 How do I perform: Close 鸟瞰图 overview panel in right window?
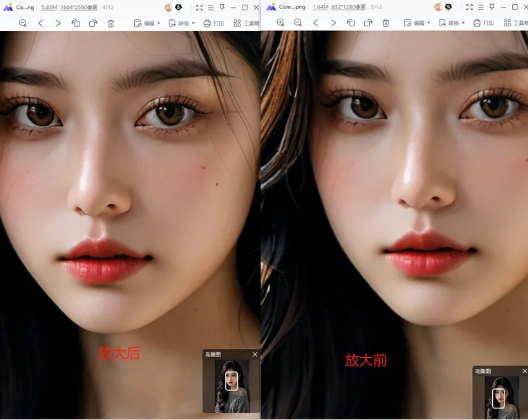525,371
